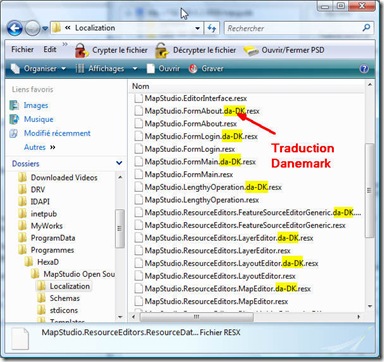Image resolution: width=384 pixels, height=362 pixels.
Task: Select the inetpub folder in tree
Action: (37, 214)
